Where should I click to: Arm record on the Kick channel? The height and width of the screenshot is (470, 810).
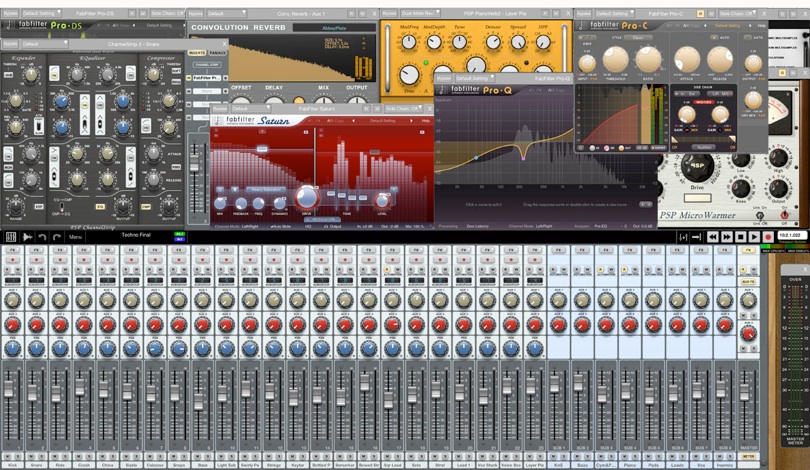12,260
